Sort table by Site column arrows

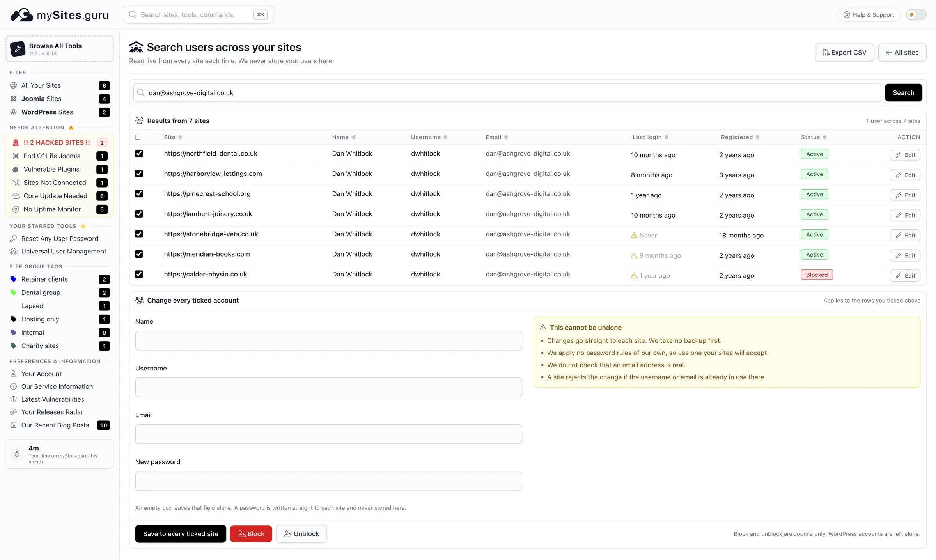(180, 137)
